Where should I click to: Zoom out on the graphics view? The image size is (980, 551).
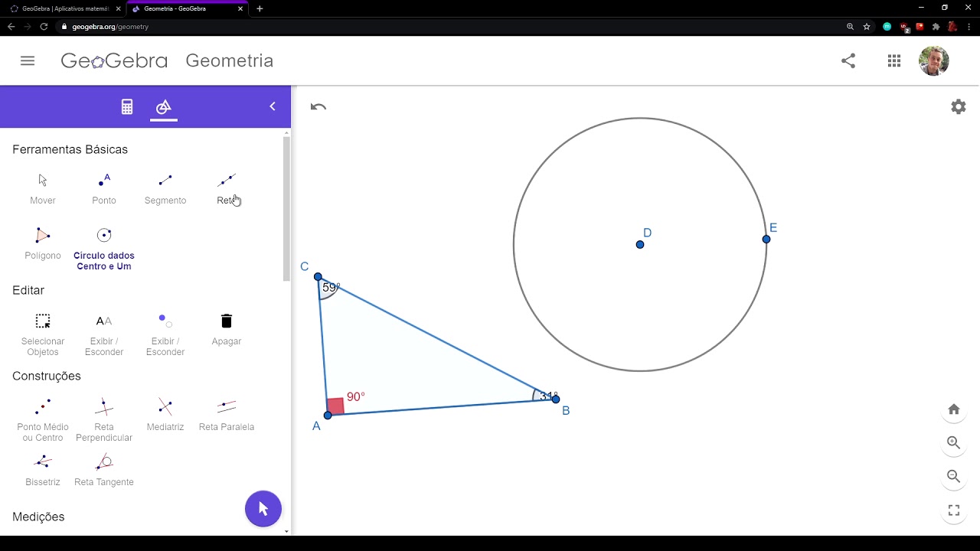(x=954, y=477)
